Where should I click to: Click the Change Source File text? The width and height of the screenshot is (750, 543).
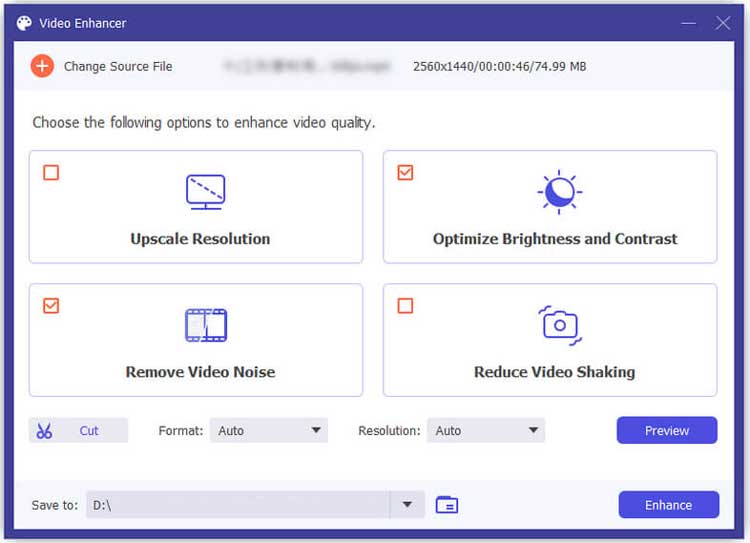click(x=118, y=66)
